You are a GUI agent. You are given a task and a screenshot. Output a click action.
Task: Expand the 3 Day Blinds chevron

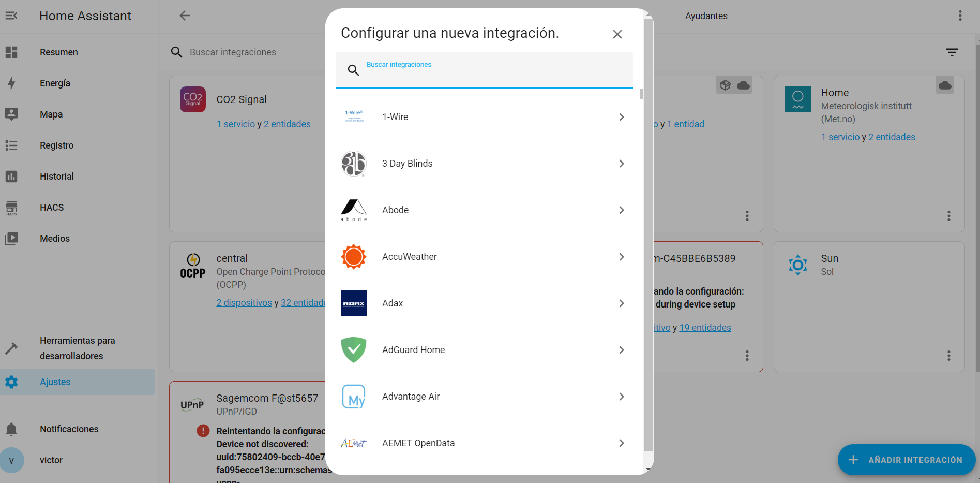coord(622,164)
